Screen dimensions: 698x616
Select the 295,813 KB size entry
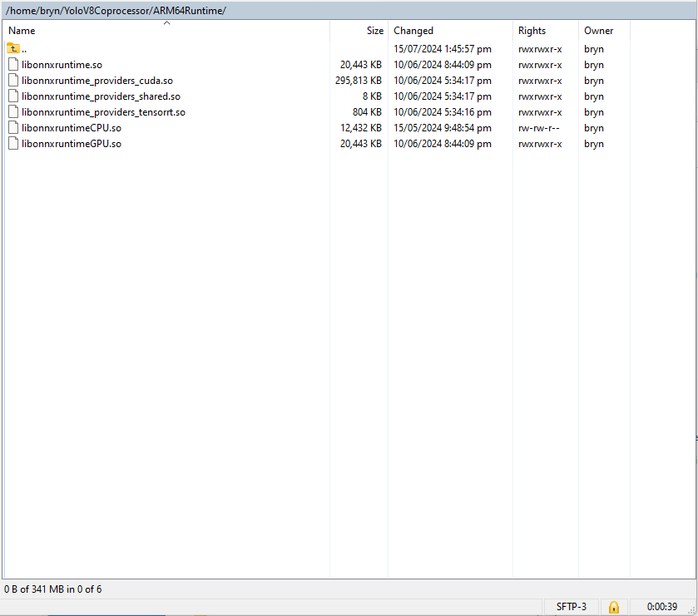point(358,81)
